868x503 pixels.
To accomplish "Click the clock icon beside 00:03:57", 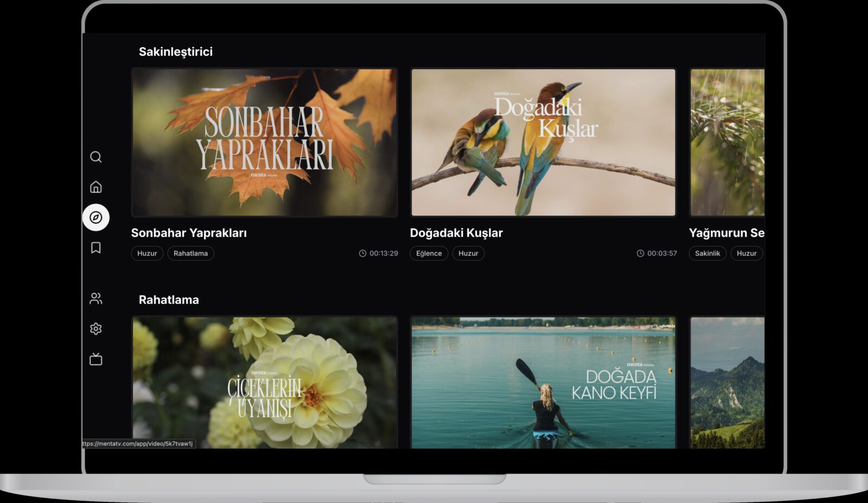I will tap(640, 253).
